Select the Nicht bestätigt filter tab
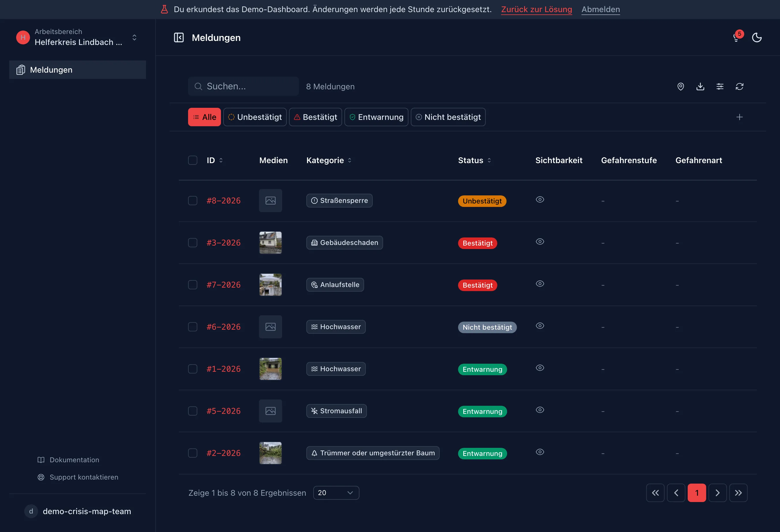The width and height of the screenshot is (780, 532). (448, 117)
